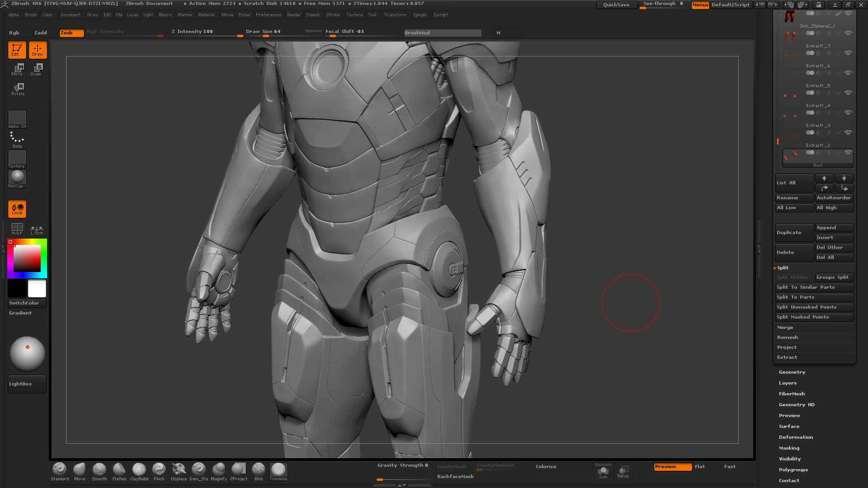Screen dimensions: 868x488
Task: Open the Preferences menu
Action: pos(269,15)
